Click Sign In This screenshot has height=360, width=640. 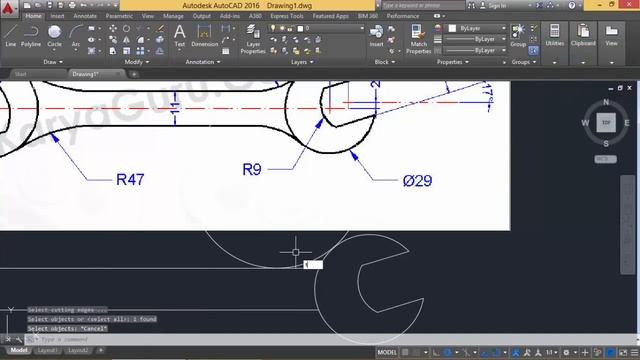497,5
